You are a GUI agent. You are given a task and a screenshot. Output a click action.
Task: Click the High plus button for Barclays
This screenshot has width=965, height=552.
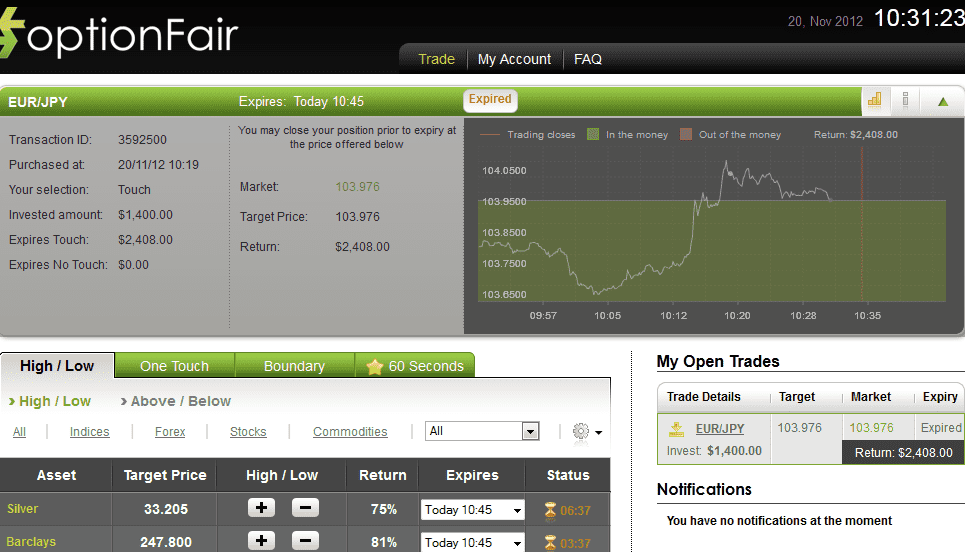pyautogui.click(x=261, y=540)
